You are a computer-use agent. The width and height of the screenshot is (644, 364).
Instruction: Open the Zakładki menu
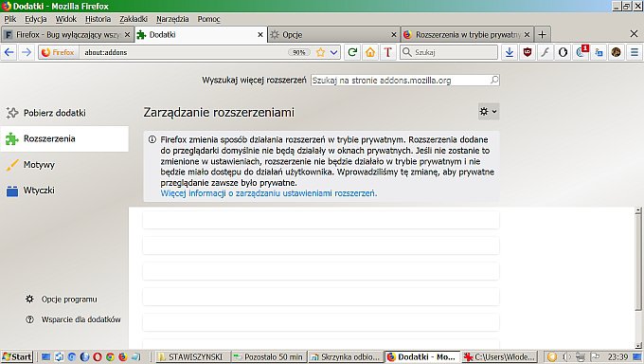pyautogui.click(x=134, y=19)
